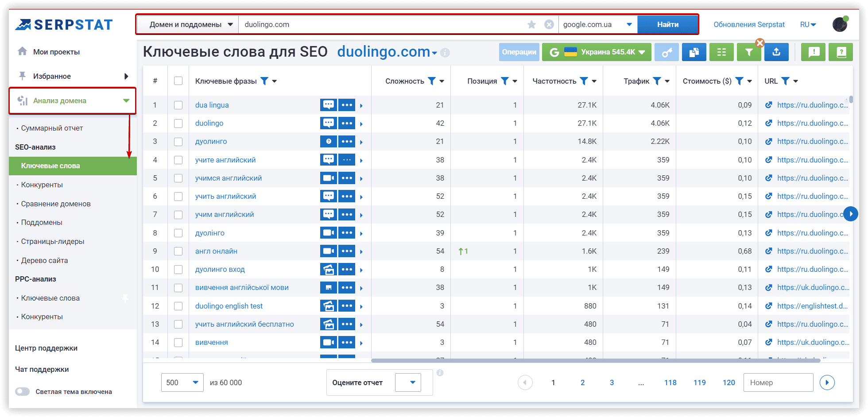Clear the domain search field with X icon
This screenshot has height=417, width=868.
pyautogui.click(x=549, y=24)
